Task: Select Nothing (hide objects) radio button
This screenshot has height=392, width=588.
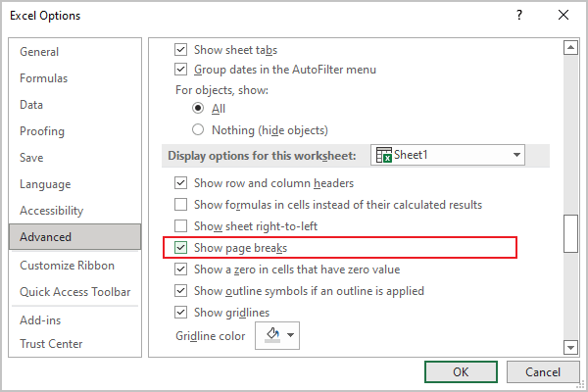Action: (x=198, y=129)
